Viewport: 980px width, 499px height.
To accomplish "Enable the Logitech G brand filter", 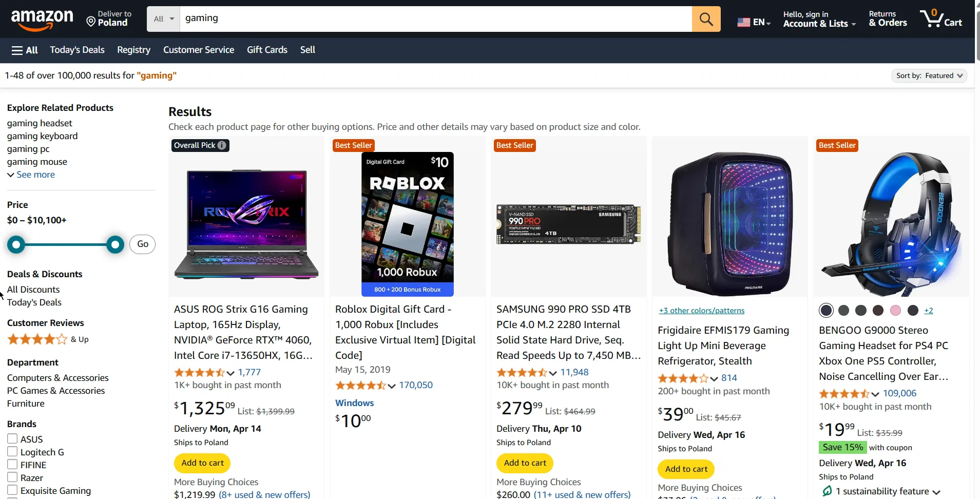I will click(12, 452).
